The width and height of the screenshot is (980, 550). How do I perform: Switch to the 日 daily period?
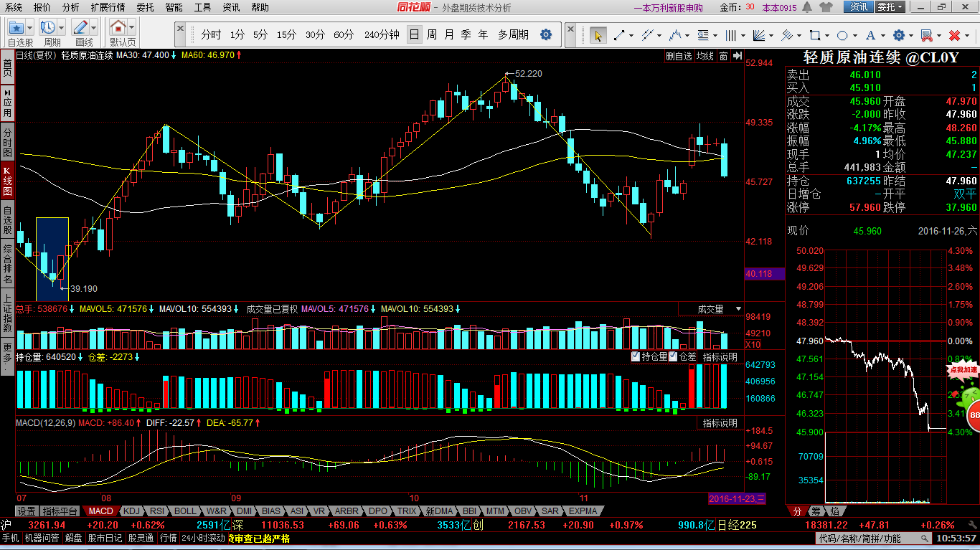pos(414,34)
